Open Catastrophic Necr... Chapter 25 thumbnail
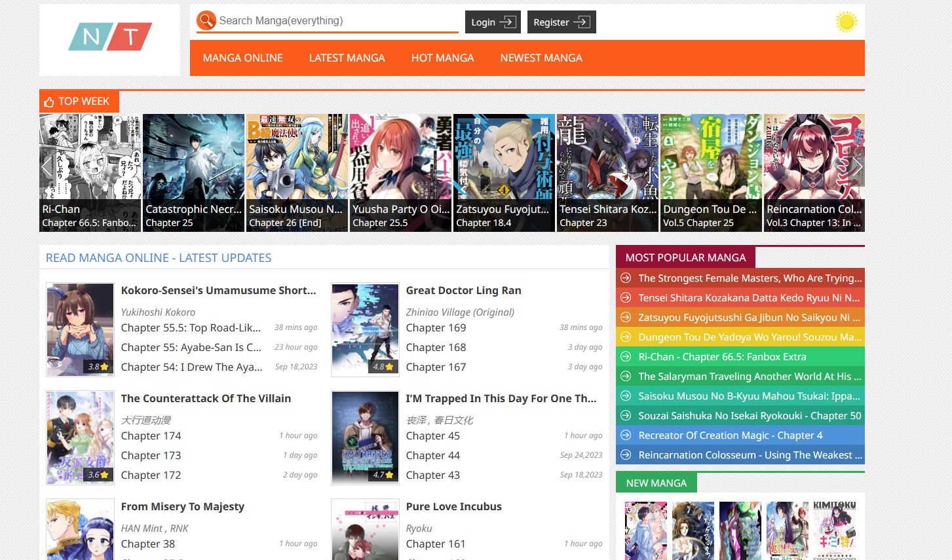The image size is (952, 560). click(193, 173)
